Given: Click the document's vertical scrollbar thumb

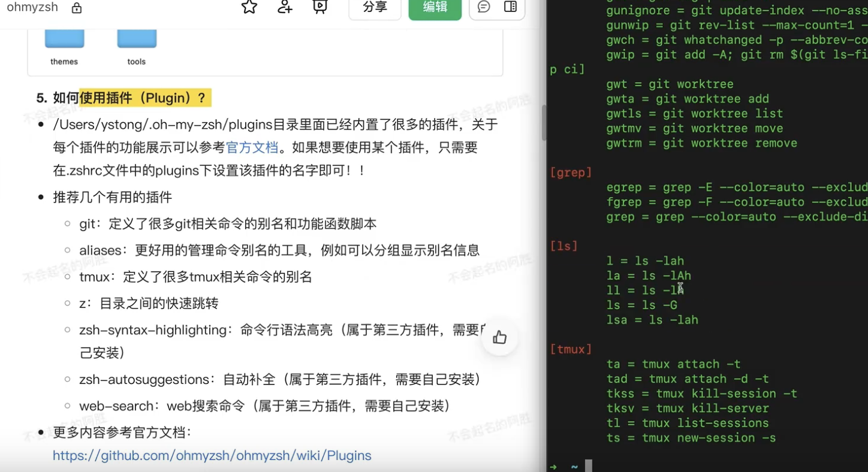Looking at the screenshot, I should click(x=544, y=123).
